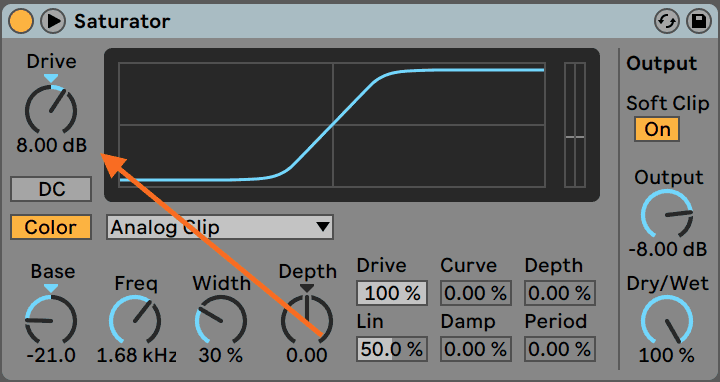Click the 1.68 kHz frequency value
This screenshot has width=720, height=382.
pos(136,355)
